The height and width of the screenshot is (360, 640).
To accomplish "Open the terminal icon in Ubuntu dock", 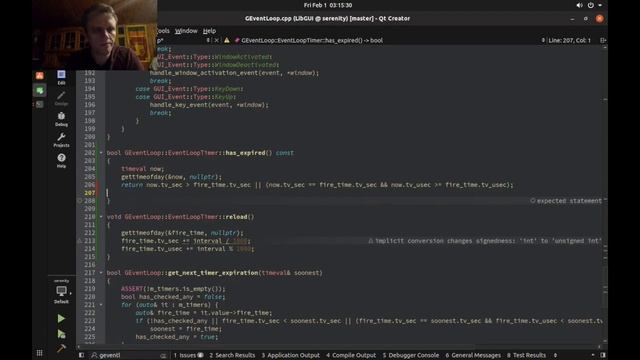I will 40,104.
